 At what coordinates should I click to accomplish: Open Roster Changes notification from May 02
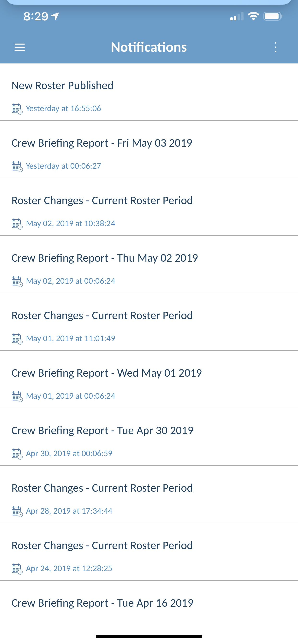click(149, 207)
